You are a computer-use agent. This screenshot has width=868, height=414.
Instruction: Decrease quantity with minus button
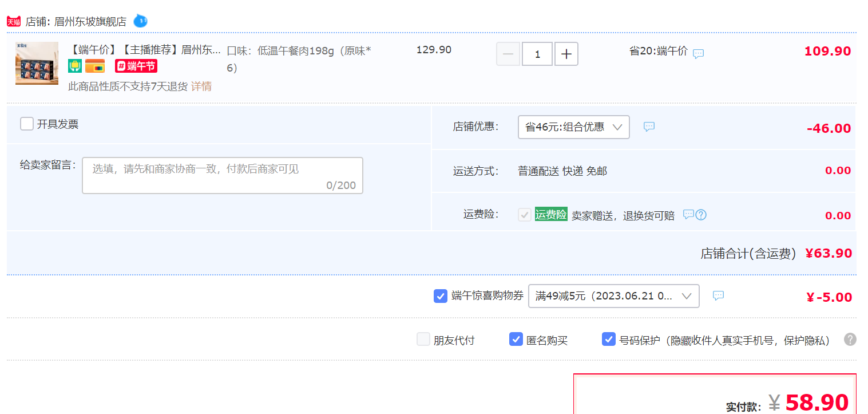click(x=508, y=54)
